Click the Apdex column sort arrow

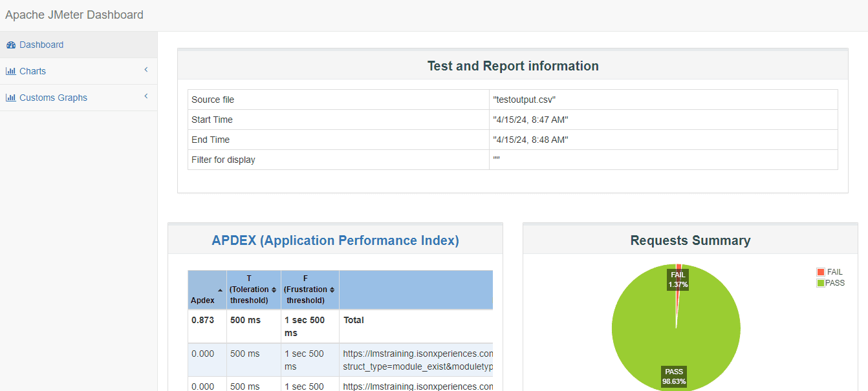(x=220, y=290)
